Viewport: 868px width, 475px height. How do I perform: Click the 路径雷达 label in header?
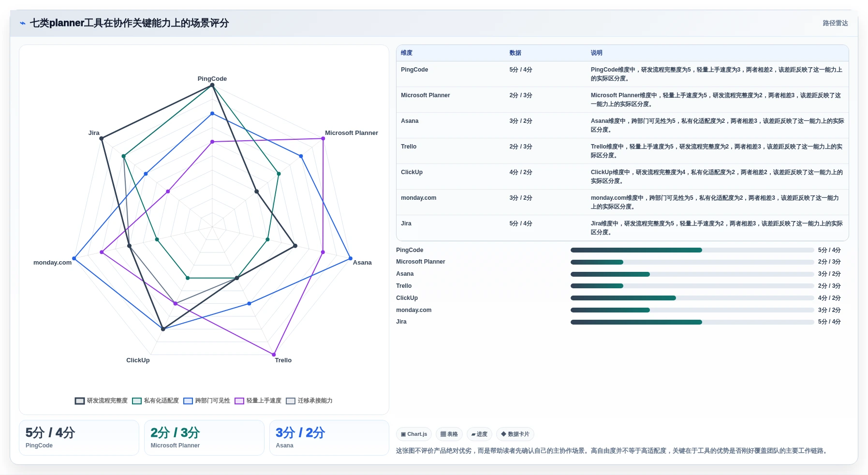coord(835,23)
